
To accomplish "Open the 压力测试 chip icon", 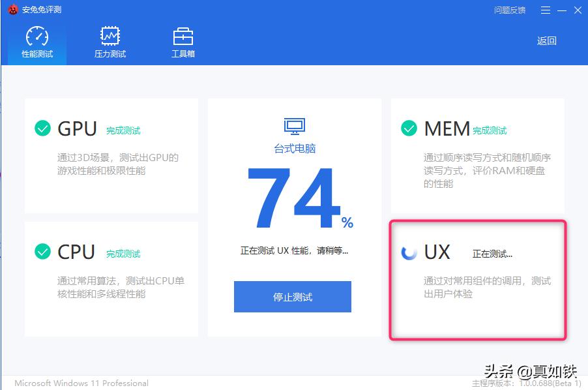I will (109, 35).
